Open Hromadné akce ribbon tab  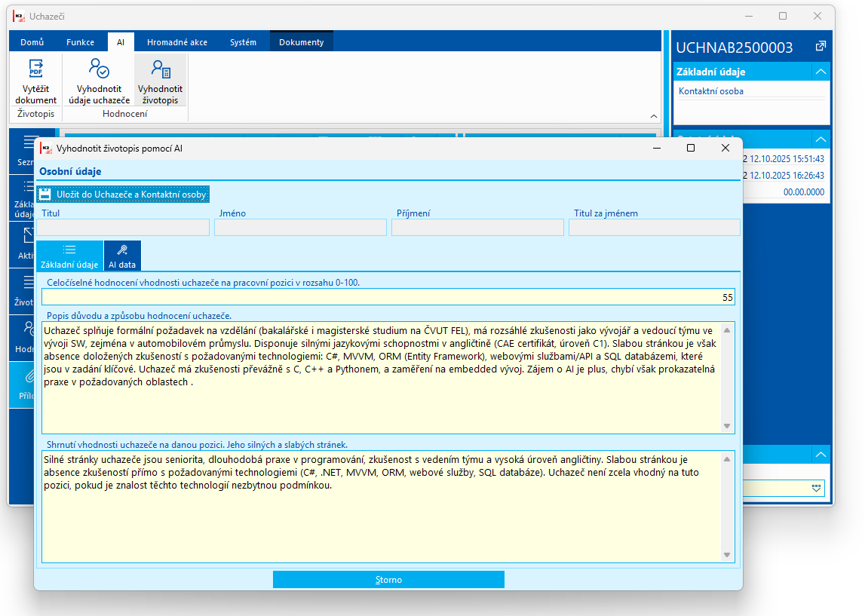(x=177, y=42)
